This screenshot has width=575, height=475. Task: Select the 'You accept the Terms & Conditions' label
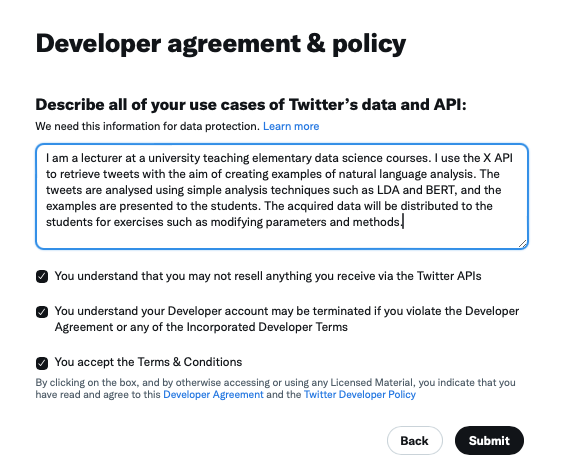pyautogui.click(x=148, y=362)
